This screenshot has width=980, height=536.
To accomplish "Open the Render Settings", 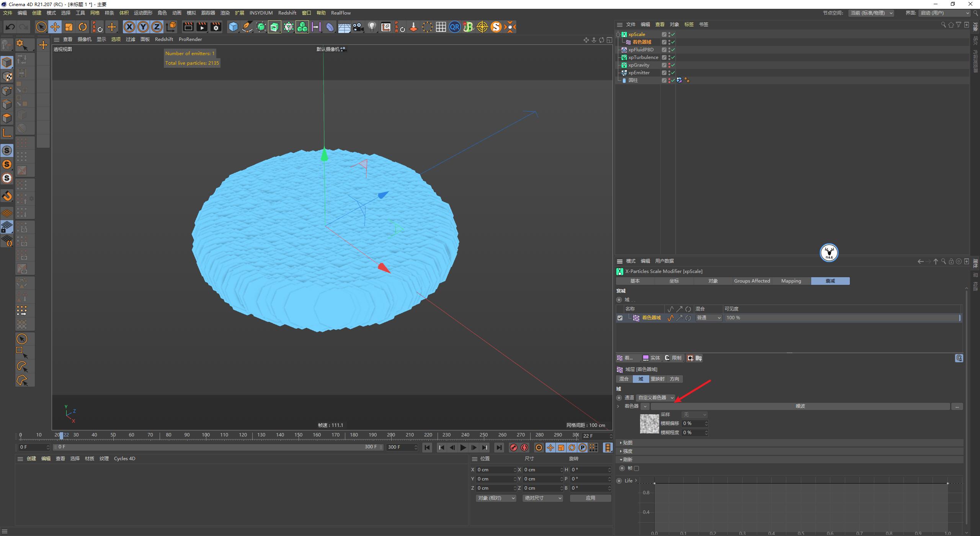I will [216, 27].
